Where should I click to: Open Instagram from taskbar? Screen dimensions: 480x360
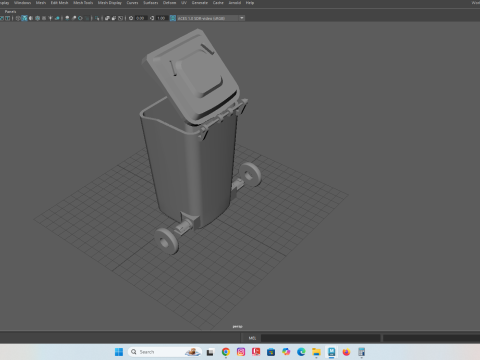(x=241, y=352)
